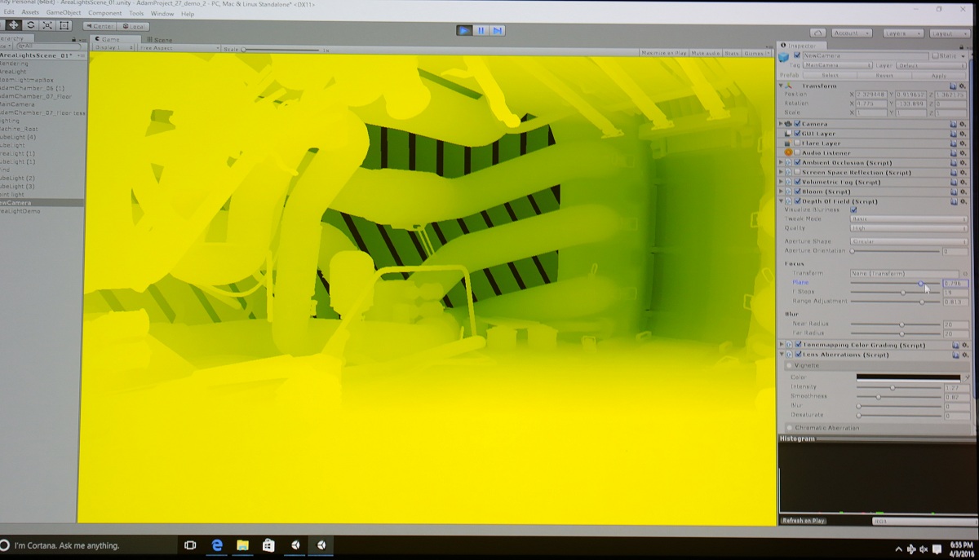
Task: Collapse the Depth Of Field component
Action: [x=782, y=201]
